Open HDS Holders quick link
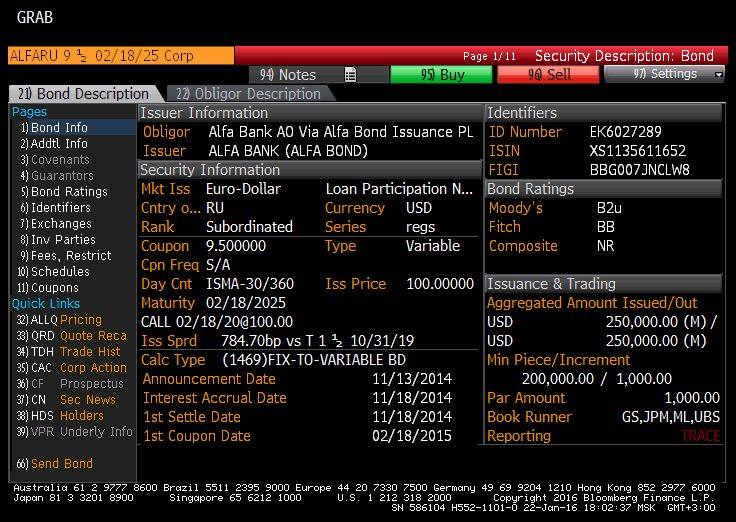This screenshot has height=522, width=736. [x=60, y=415]
